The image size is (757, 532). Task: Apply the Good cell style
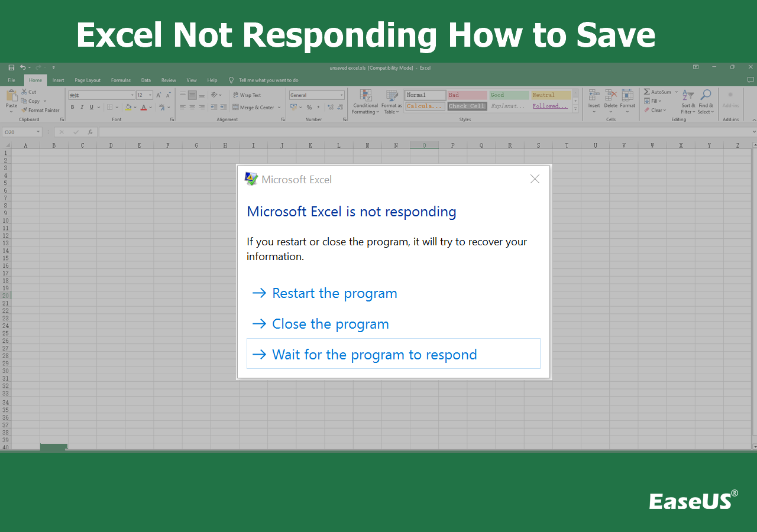click(x=509, y=95)
